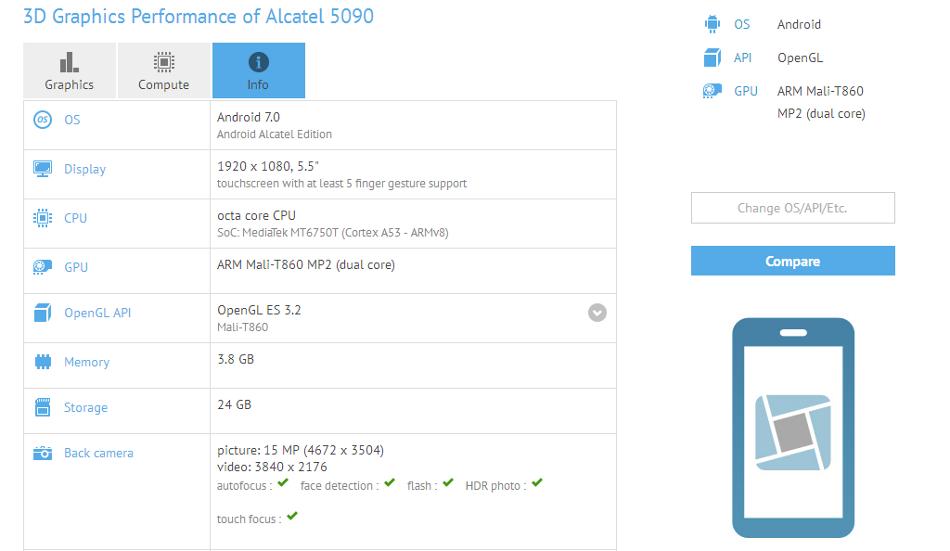This screenshot has width=950, height=551.
Task: Click the GPU card icon in table
Action: [42, 267]
